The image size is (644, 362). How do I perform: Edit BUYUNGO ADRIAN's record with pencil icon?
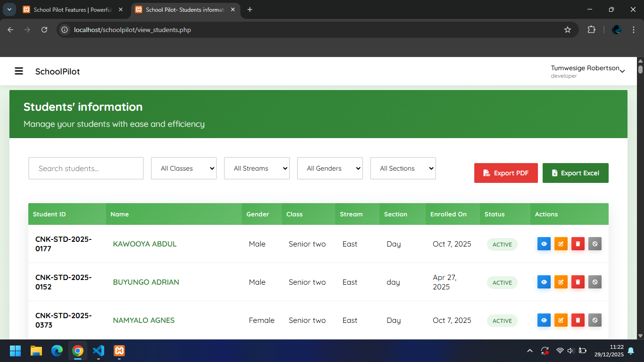(x=561, y=282)
